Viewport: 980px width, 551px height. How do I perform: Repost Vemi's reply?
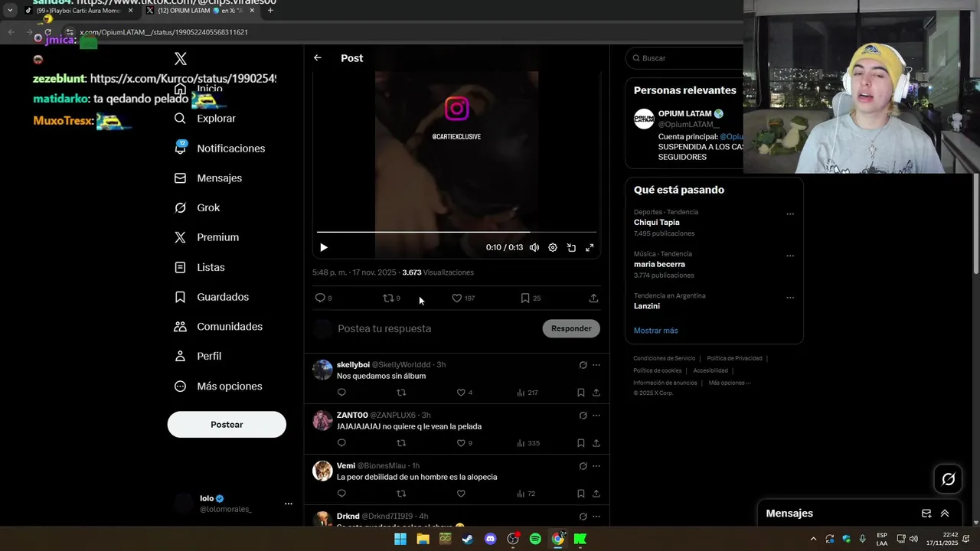401,494
